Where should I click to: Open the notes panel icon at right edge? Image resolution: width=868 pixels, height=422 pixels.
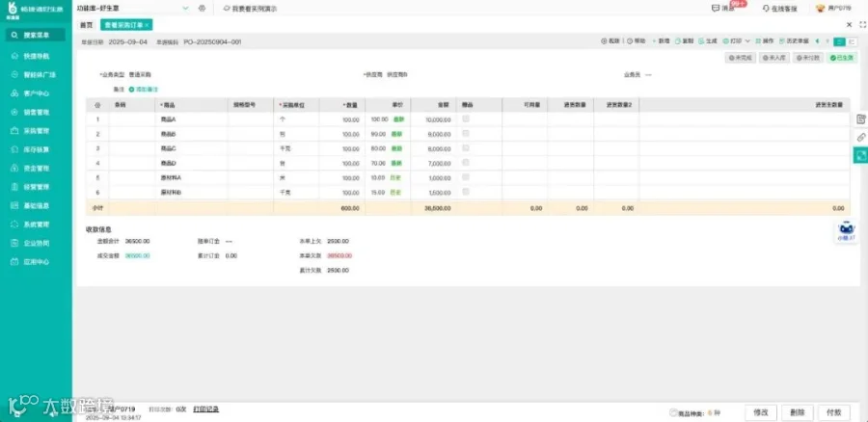[x=861, y=119]
